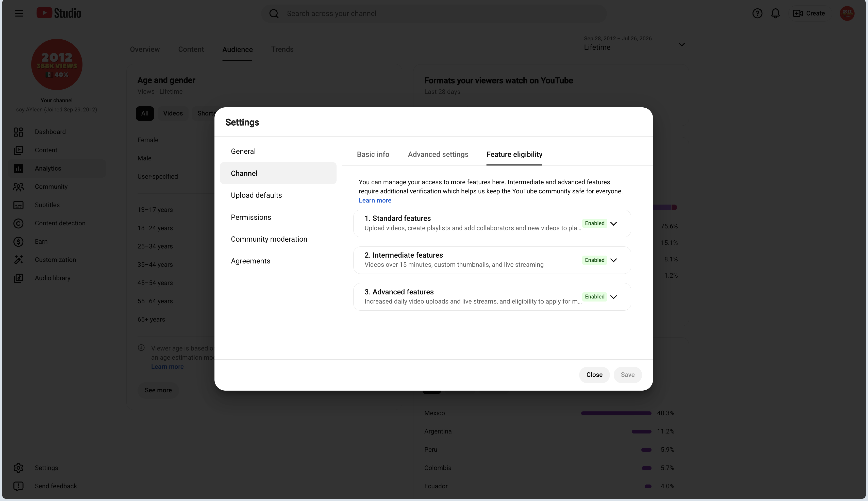
Task: Click the Age and gender card title
Action: tap(166, 80)
